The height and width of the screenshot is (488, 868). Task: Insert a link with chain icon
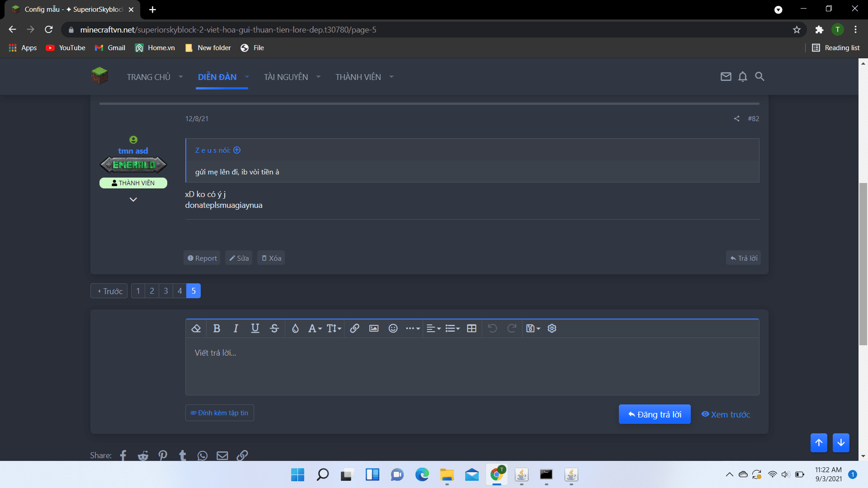(x=354, y=328)
